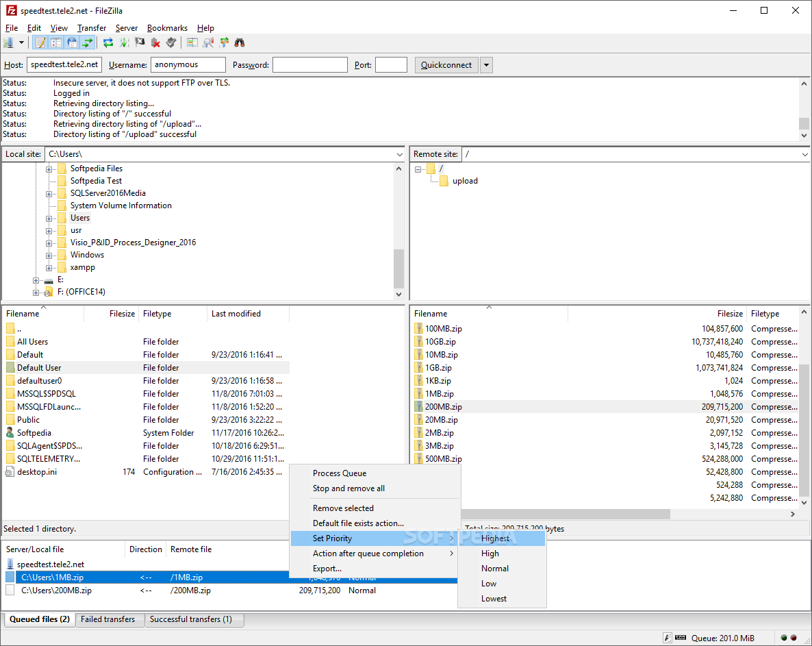Click the red activity LED indicator

[x=794, y=638]
